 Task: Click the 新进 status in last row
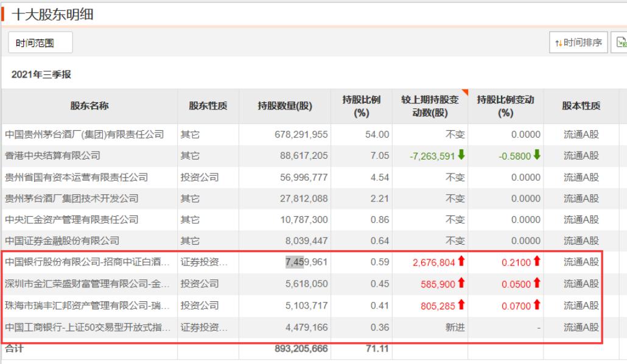click(x=455, y=327)
